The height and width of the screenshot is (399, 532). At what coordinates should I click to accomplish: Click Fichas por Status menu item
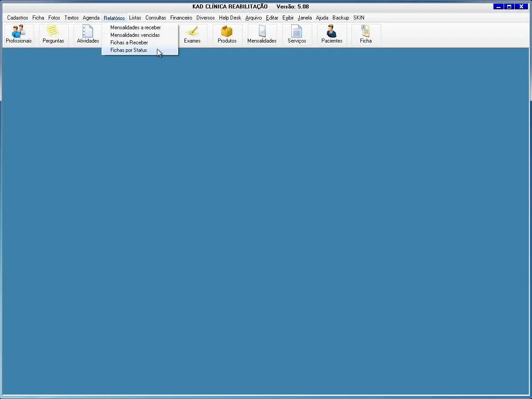(x=129, y=50)
